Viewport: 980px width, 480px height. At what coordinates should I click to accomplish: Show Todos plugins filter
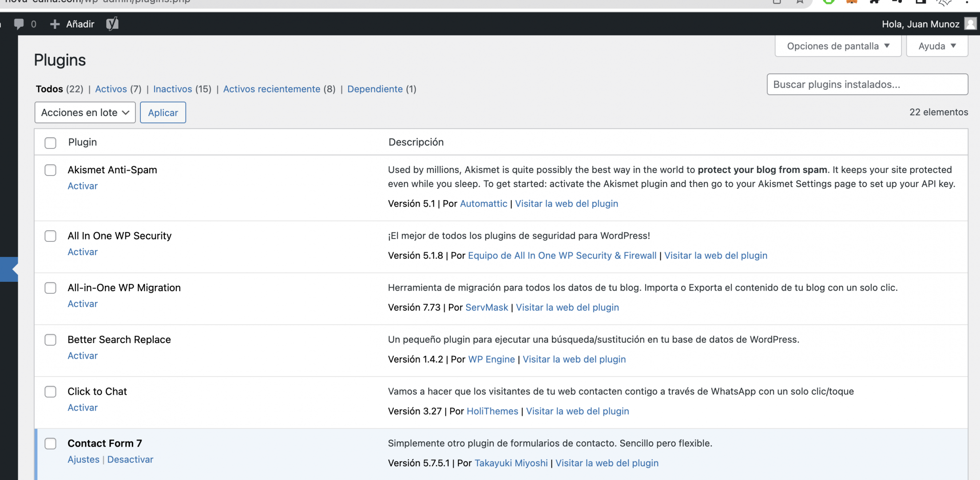point(49,89)
